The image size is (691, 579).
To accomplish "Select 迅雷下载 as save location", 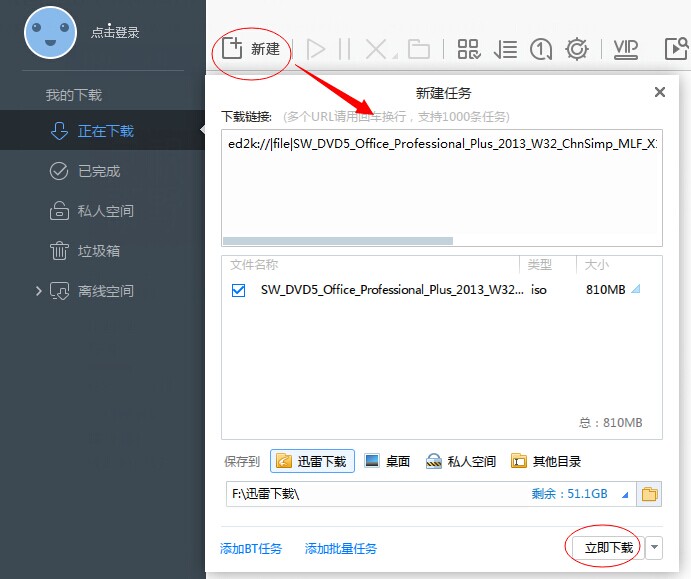I will pyautogui.click(x=312, y=461).
